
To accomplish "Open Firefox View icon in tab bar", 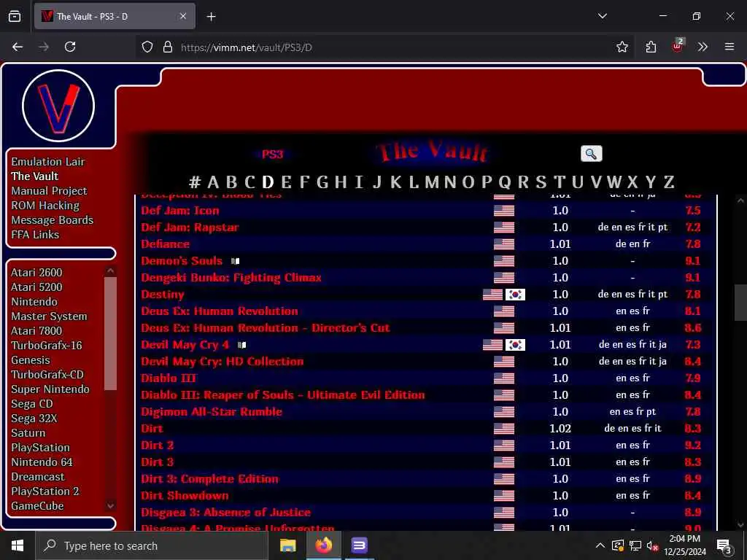I will pyautogui.click(x=15, y=16).
